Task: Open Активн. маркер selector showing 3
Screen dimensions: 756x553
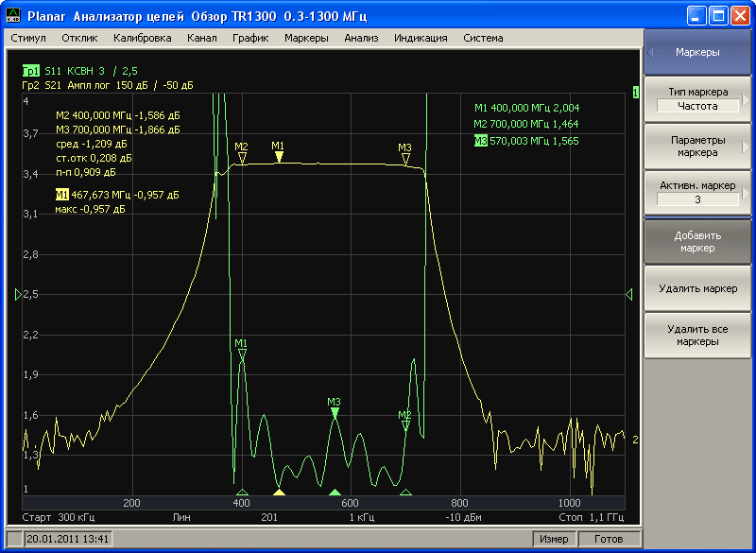Action: pos(697,193)
